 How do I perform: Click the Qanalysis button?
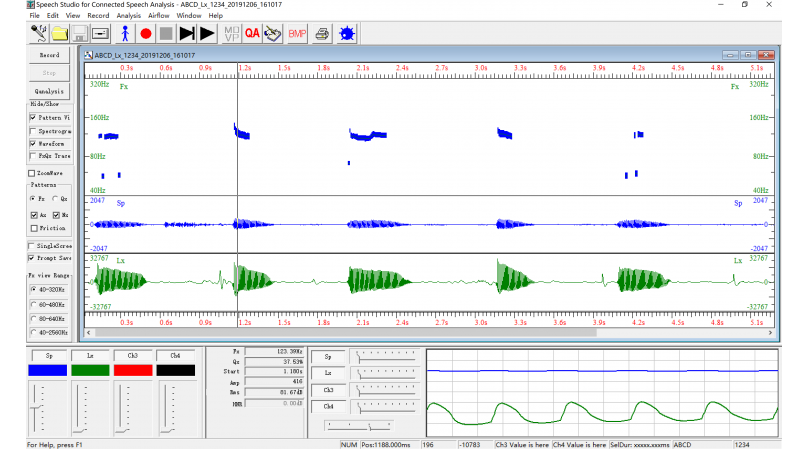50,91
